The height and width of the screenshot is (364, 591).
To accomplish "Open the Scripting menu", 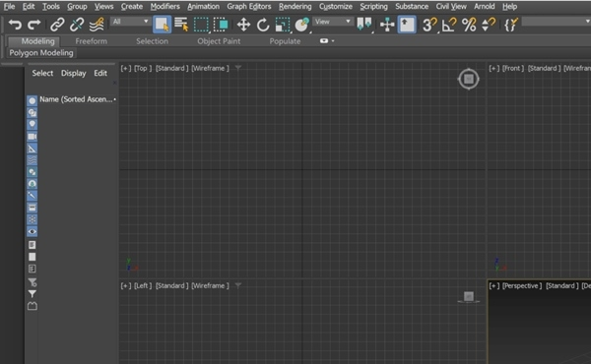I will [x=373, y=7].
